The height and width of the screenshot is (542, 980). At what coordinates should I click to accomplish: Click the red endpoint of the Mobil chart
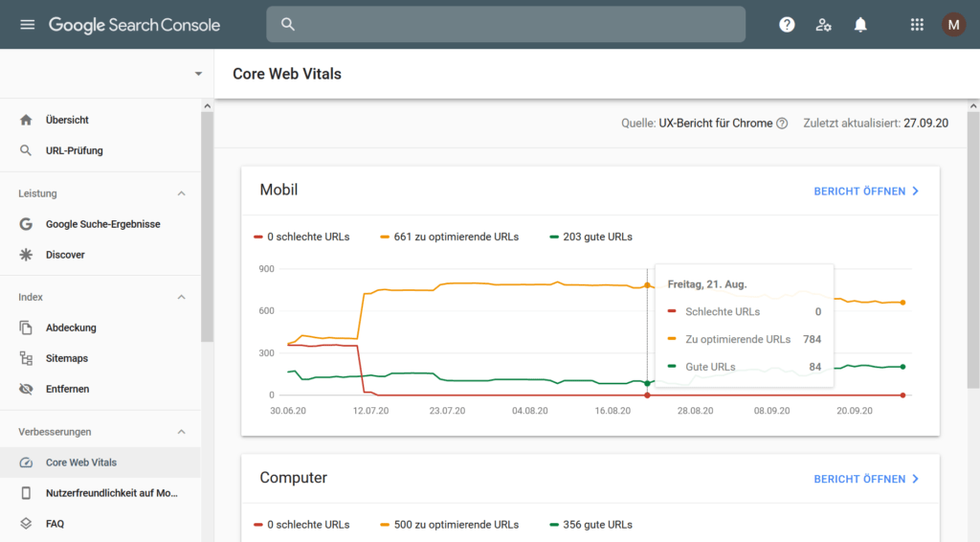(x=903, y=395)
